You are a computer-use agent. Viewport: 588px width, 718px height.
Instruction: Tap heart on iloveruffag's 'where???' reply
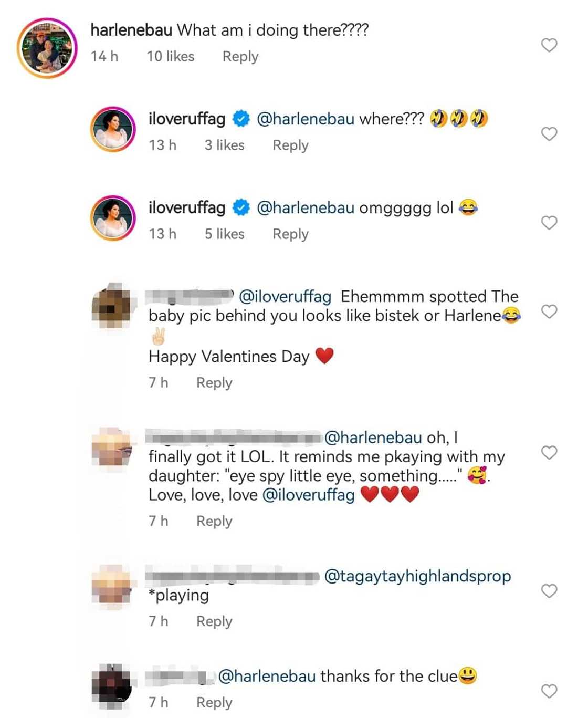point(549,134)
